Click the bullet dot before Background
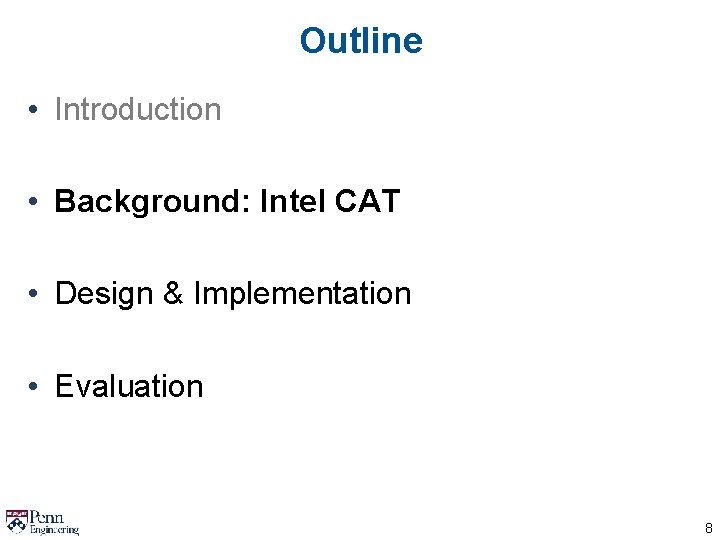Image resolution: width=720 pixels, height=540 pixels. click(34, 202)
